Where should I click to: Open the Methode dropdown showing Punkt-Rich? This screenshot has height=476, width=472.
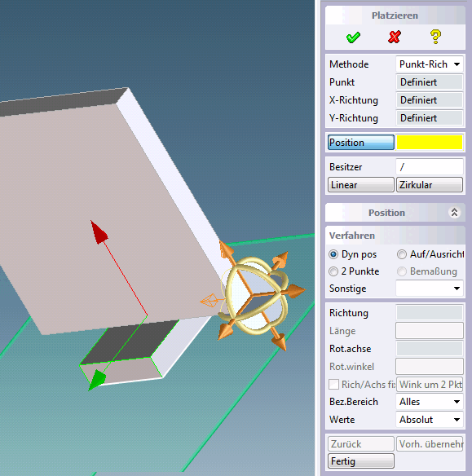pos(430,64)
